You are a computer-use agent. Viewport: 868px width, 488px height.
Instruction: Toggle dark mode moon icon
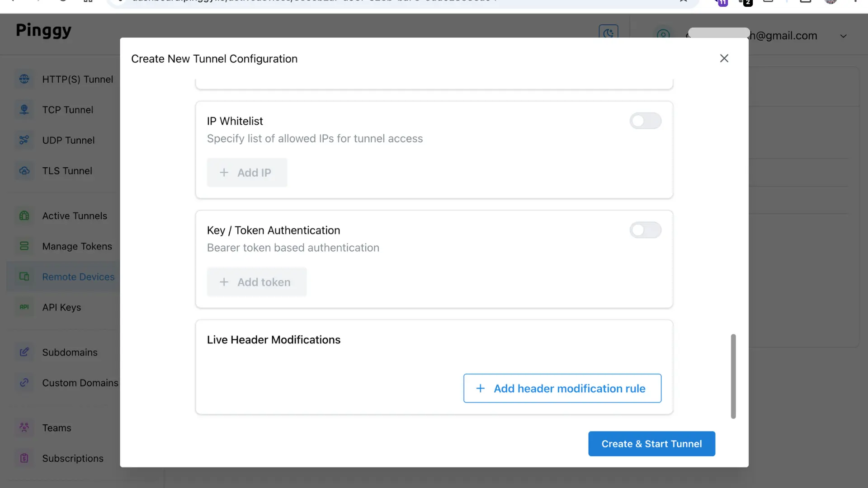[609, 33]
